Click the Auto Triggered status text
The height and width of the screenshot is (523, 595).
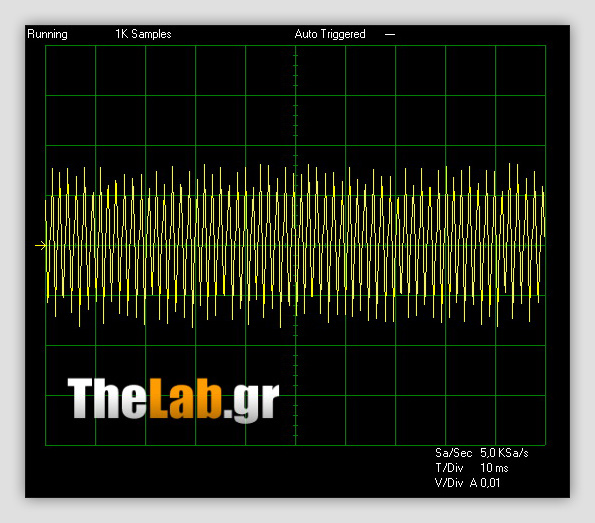point(330,34)
